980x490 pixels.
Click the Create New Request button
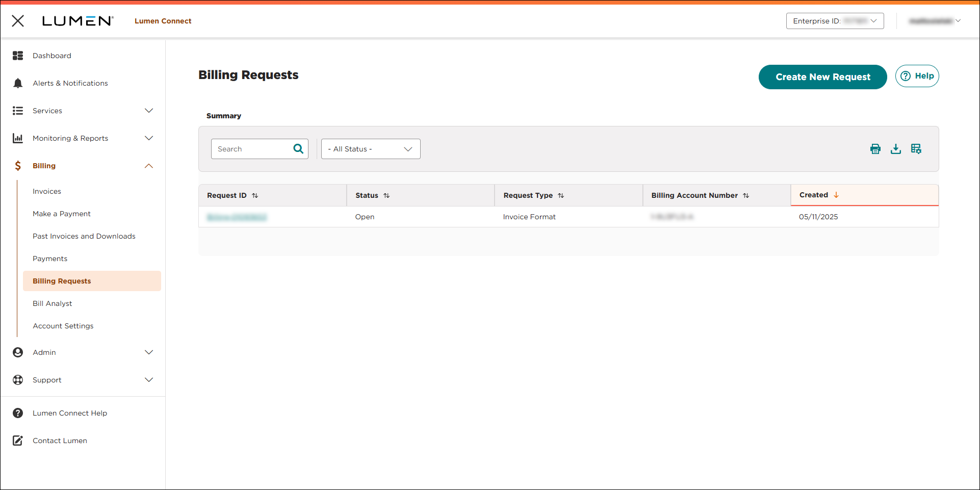(x=822, y=77)
